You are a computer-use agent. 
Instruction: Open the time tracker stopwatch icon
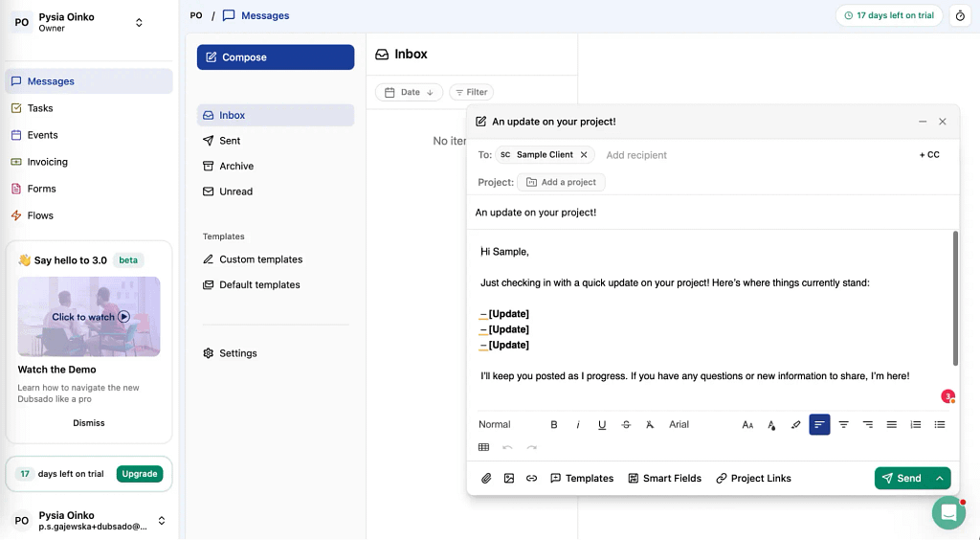[960, 15]
